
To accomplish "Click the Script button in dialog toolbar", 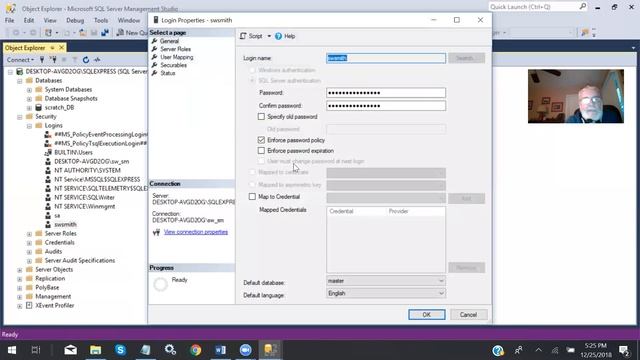I will tap(251, 36).
